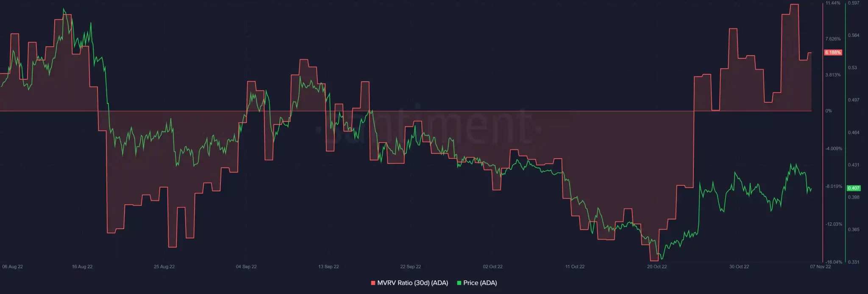
Task: Click the 11.44% top MVRV axis label
Action: pyautogui.click(x=833, y=3)
